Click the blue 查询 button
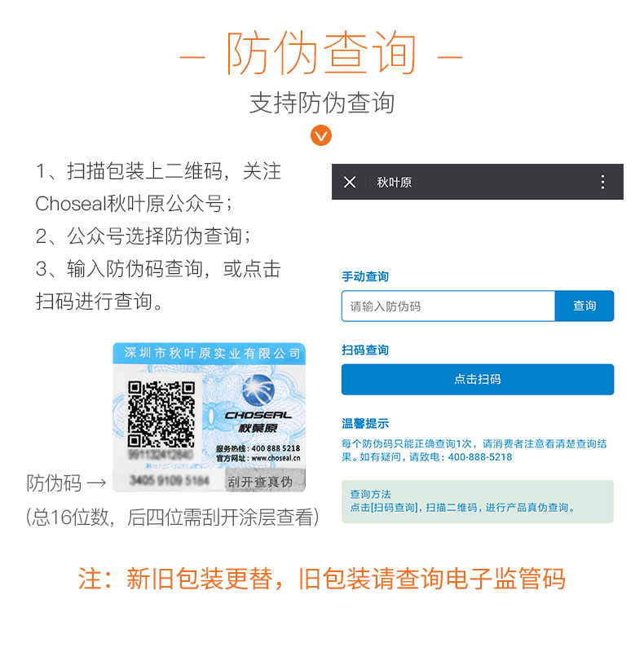The height and width of the screenshot is (652, 644). [x=584, y=306]
